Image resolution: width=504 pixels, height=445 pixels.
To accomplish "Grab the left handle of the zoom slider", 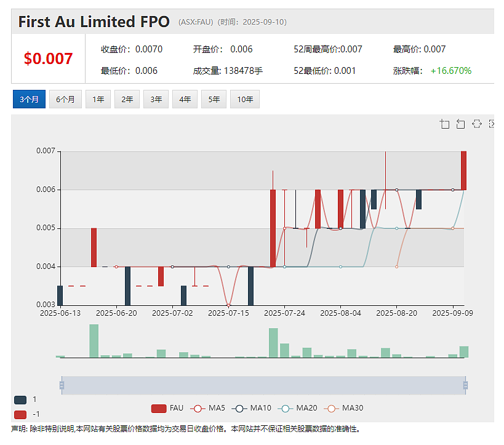I will 62,385.
